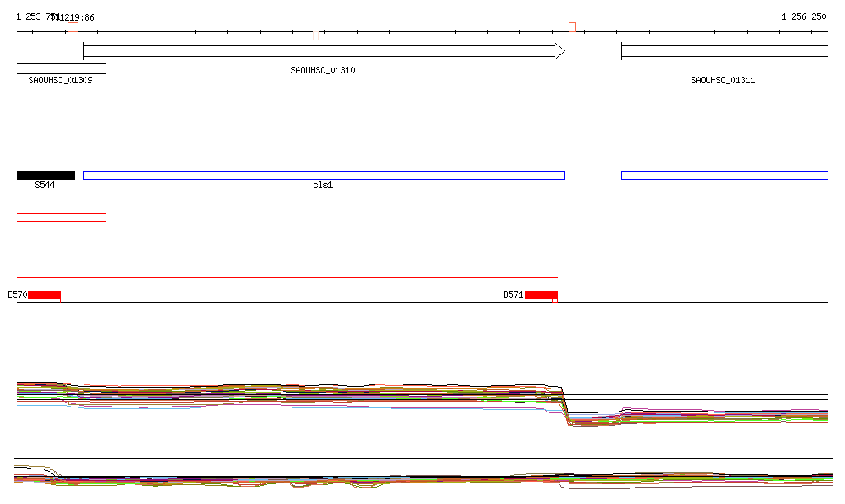Viewport: 845px width, 504px height.
Task: Click the D570 label text
Action: click(18, 294)
